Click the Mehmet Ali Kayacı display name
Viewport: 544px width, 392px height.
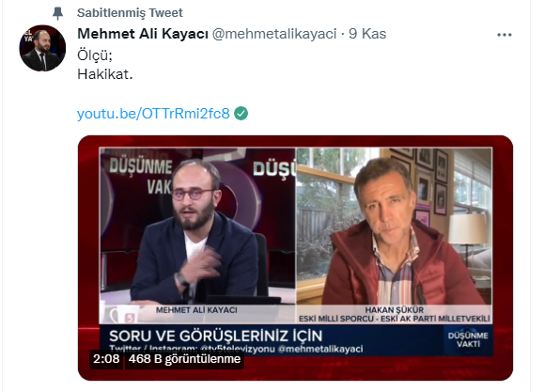coord(143,34)
